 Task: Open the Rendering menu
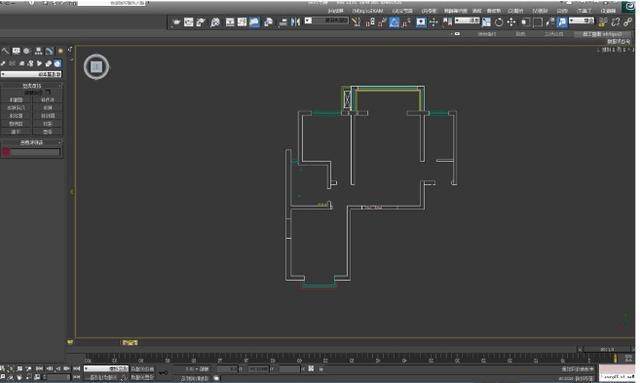tap(429, 11)
